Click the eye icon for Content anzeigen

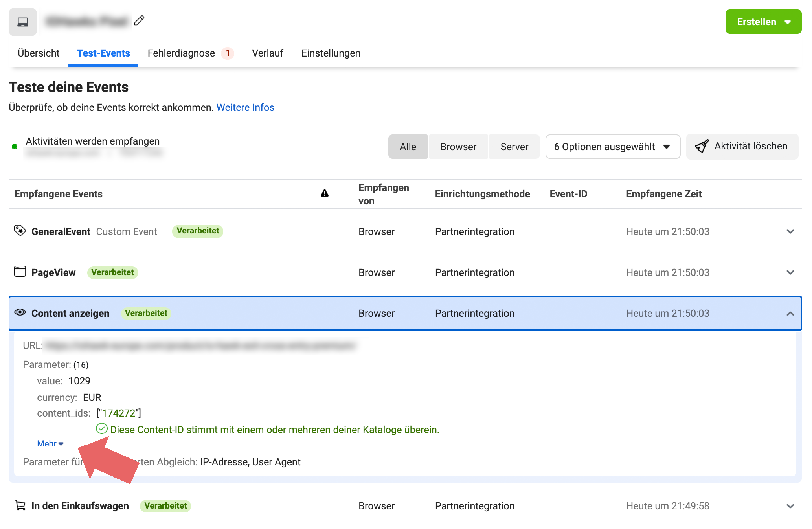click(20, 312)
